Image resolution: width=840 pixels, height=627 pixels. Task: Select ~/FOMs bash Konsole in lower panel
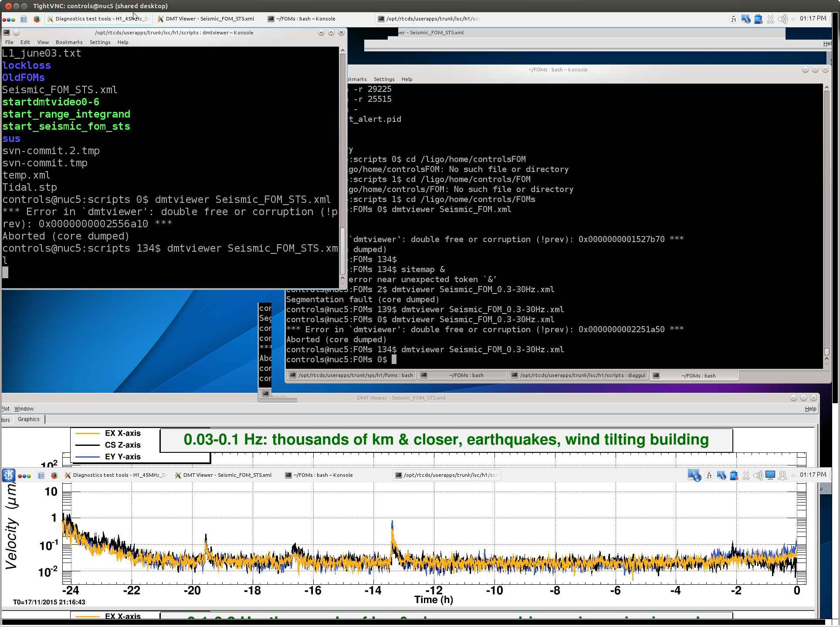[319, 475]
